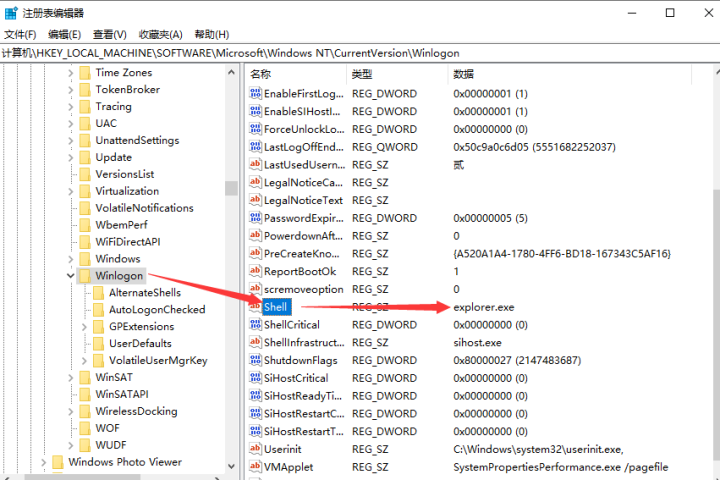Expand the Windows Photo Viewer key
This screenshot has width=720, height=480.
coord(43,462)
